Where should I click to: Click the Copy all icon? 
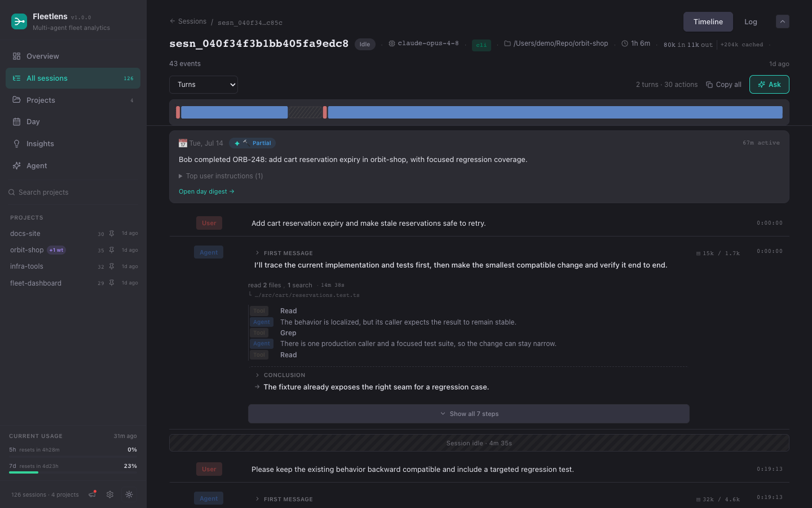(709, 85)
